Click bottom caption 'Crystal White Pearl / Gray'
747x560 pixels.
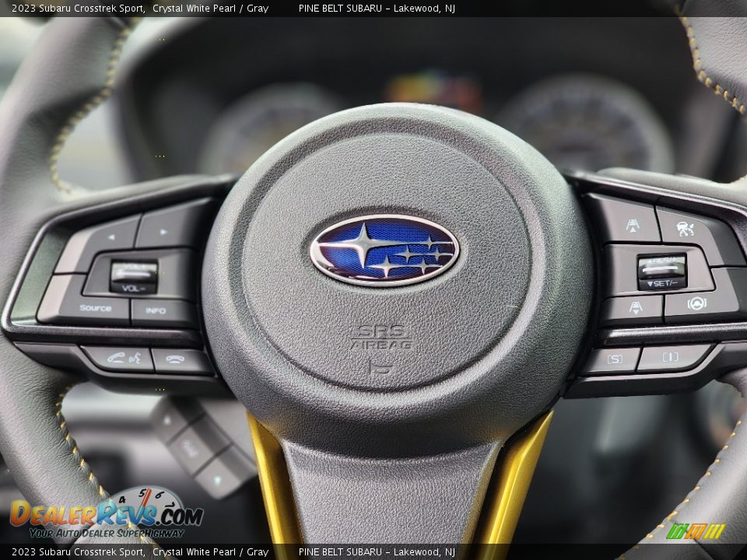click(x=211, y=552)
